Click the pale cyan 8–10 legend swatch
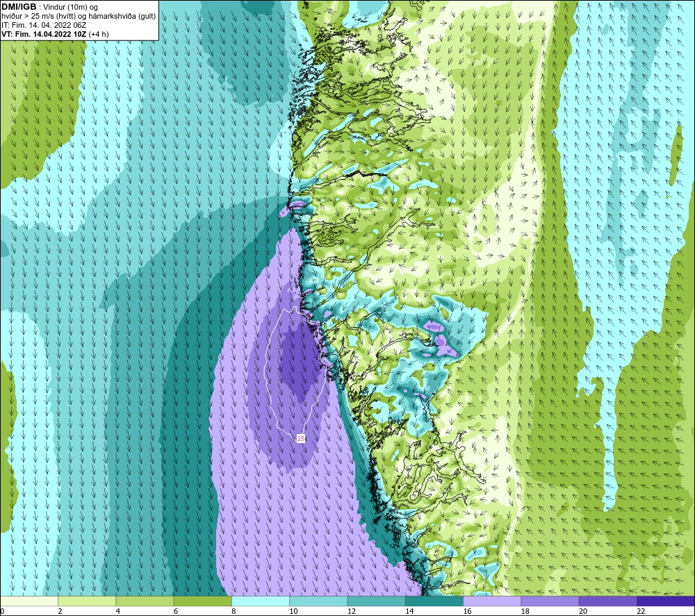This screenshot has height=616, width=695. click(x=261, y=601)
